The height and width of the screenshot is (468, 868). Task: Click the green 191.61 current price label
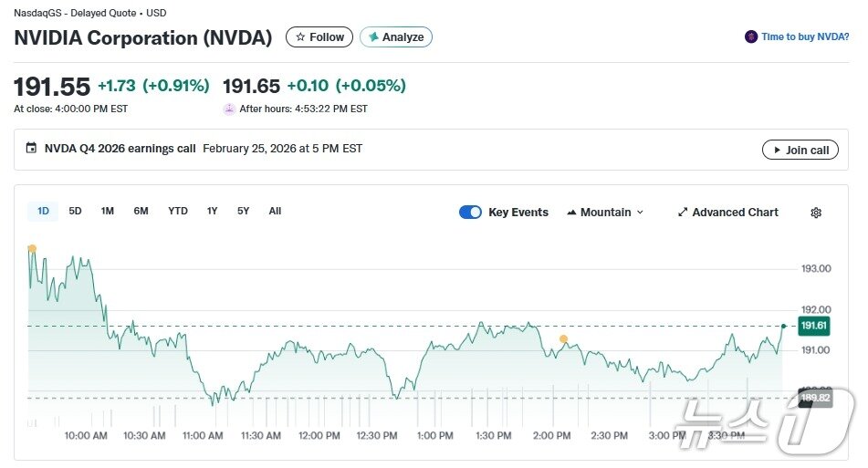point(813,326)
